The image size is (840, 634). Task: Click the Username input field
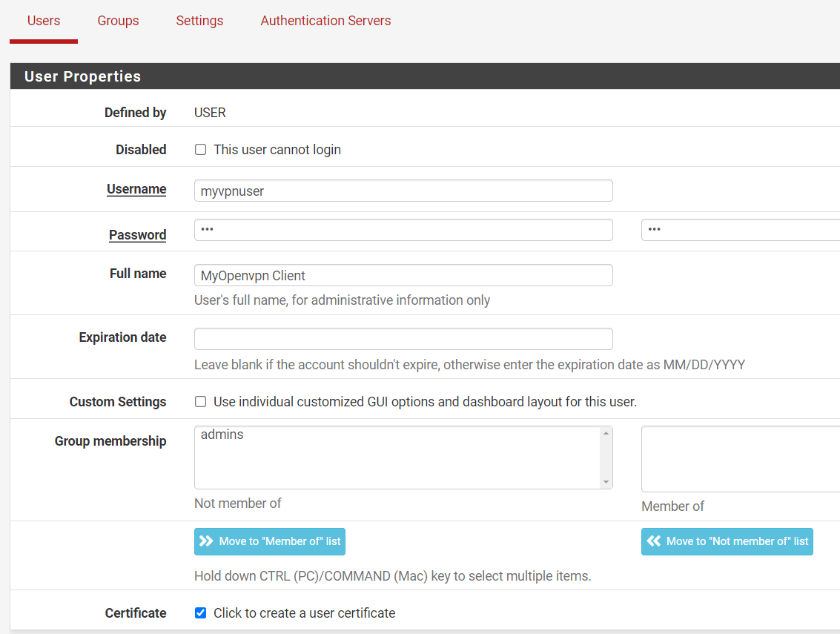403,191
